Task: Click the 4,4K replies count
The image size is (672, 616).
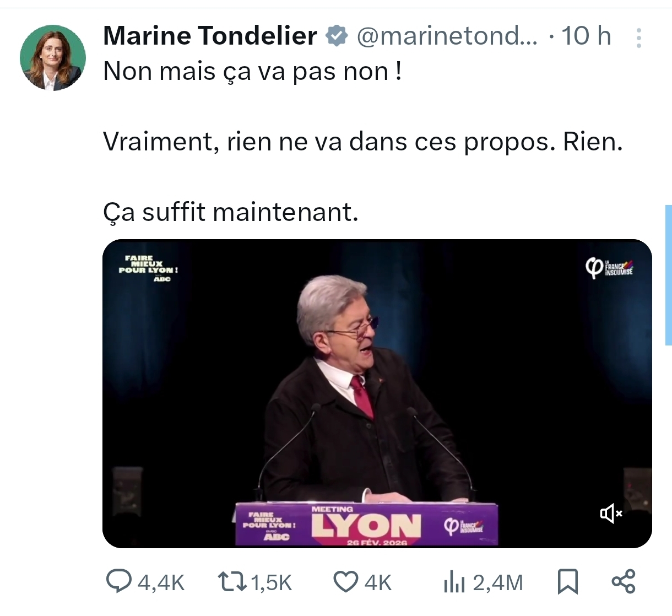Action: (x=161, y=582)
